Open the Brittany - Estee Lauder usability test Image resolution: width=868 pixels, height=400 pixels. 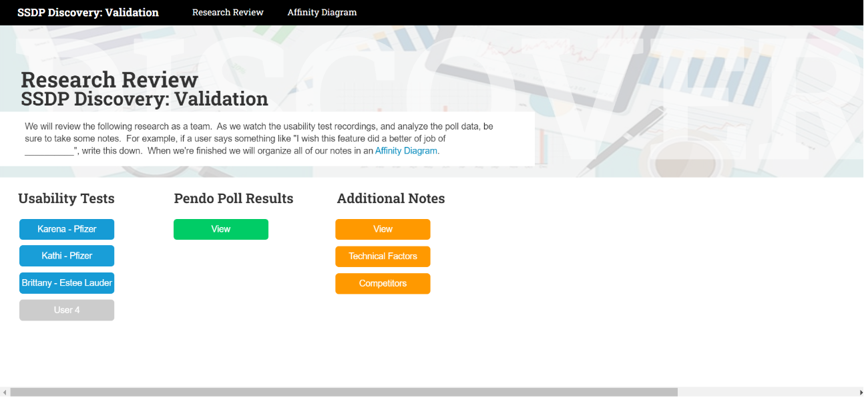click(x=67, y=282)
